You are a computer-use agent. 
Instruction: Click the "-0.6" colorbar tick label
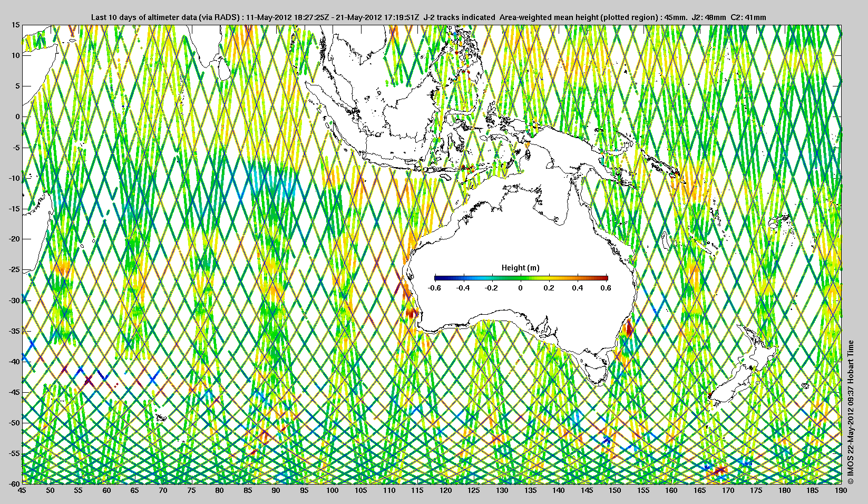434,288
